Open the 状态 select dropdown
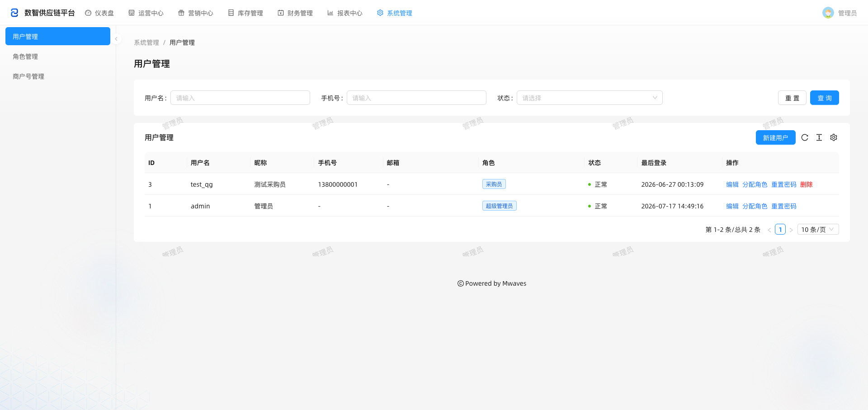 (x=590, y=98)
